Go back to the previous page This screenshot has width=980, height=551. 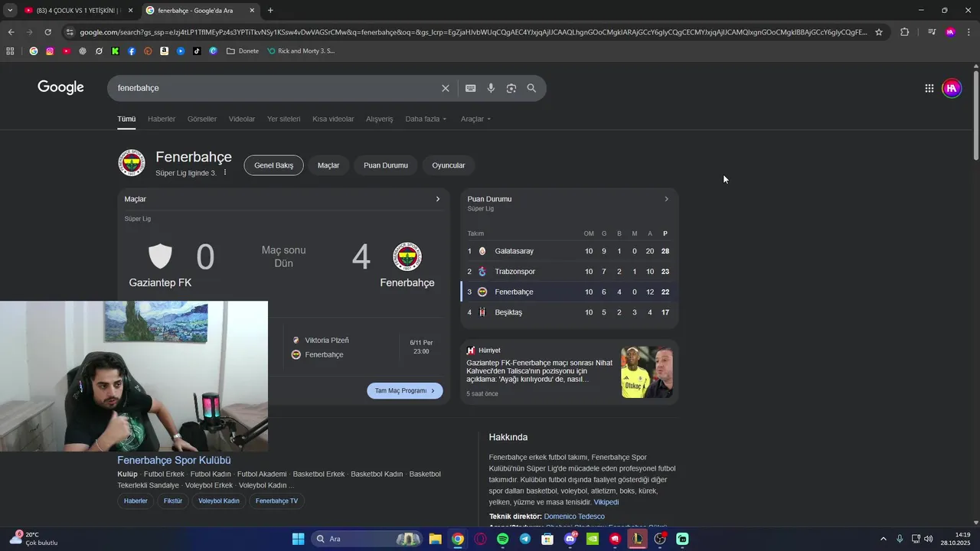pos(11,32)
